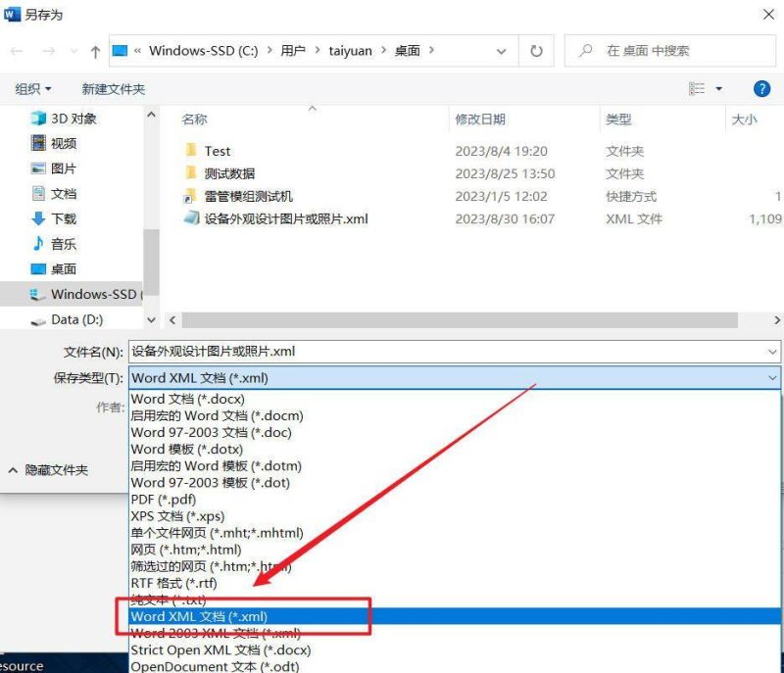The image size is (784, 673).
Task: Select the Test folder in the file list
Action: click(x=219, y=151)
